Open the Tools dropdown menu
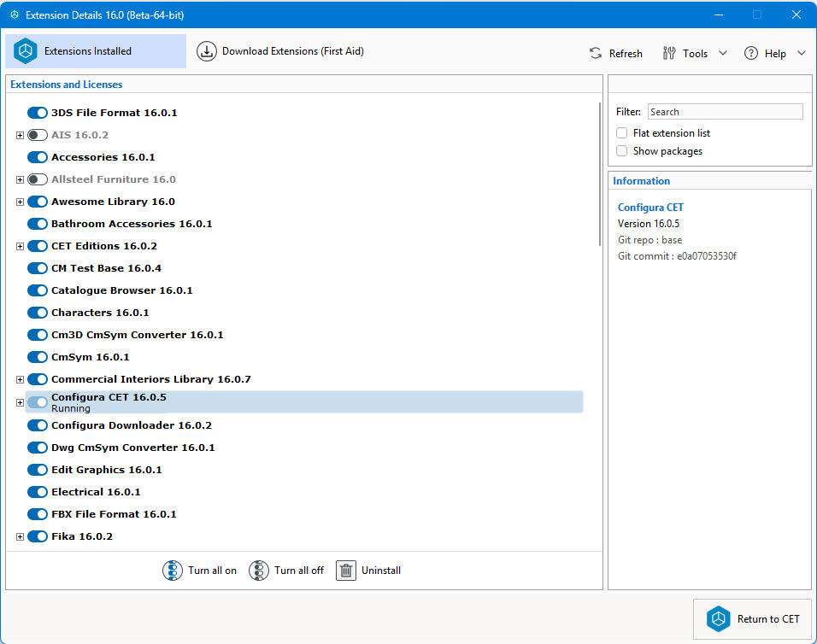The image size is (817, 644). tap(723, 53)
